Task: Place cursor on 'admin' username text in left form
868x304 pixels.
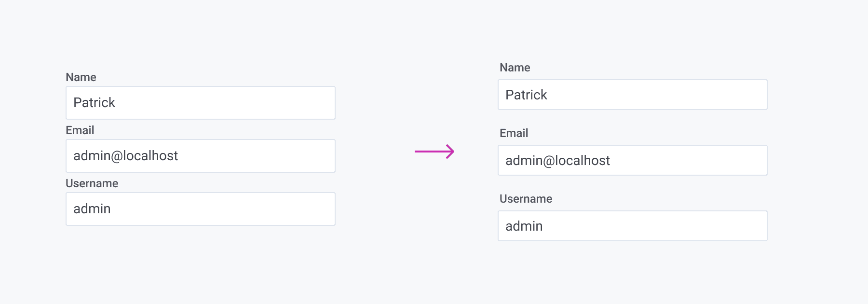Action: pyautogui.click(x=92, y=209)
